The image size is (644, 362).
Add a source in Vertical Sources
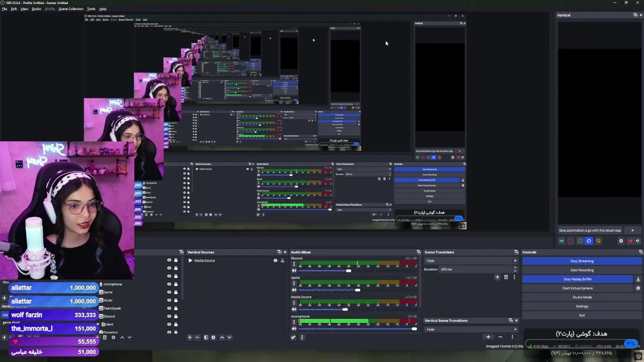pyautogui.click(x=190, y=337)
